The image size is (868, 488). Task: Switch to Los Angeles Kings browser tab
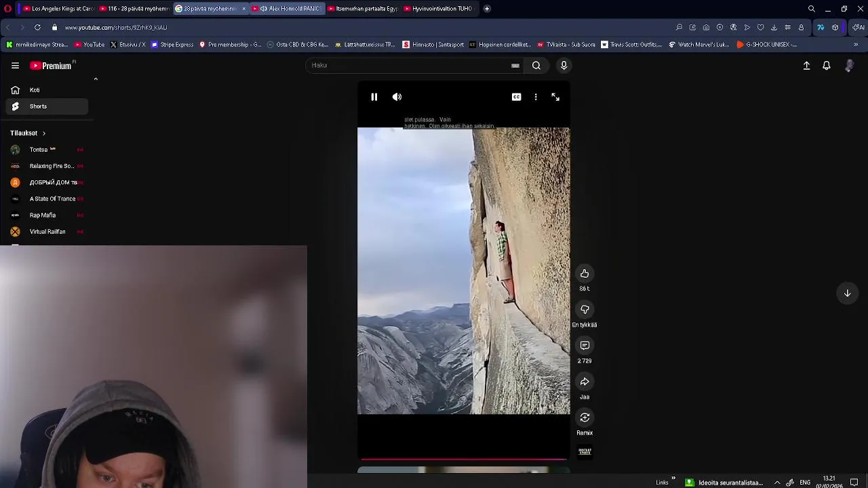click(x=58, y=9)
